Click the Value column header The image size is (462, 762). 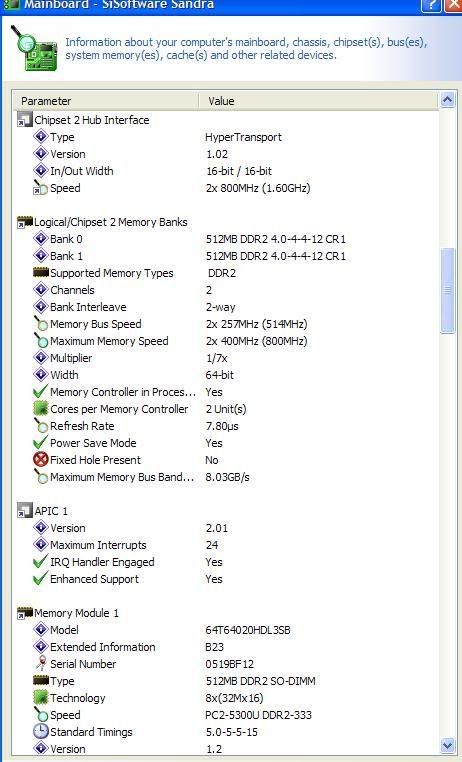(319, 101)
